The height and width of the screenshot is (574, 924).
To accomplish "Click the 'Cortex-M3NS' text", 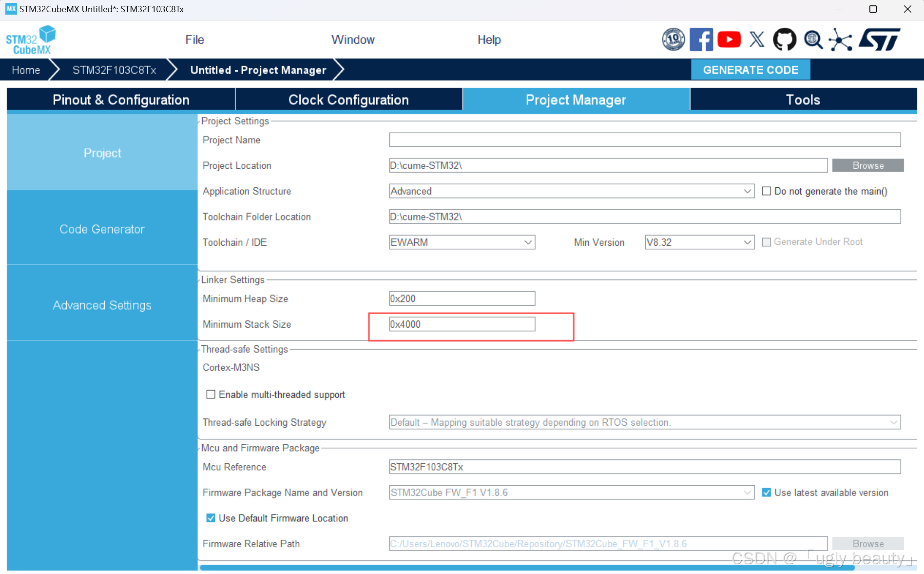I will [x=231, y=367].
